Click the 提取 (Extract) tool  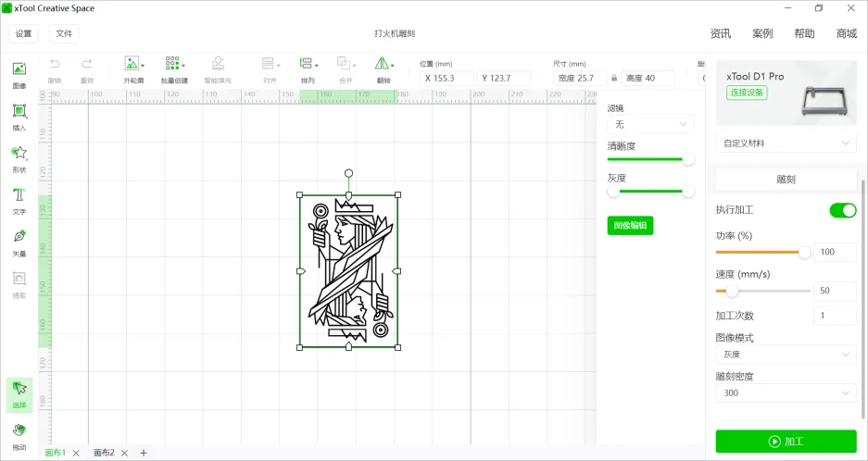(x=19, y=285)
